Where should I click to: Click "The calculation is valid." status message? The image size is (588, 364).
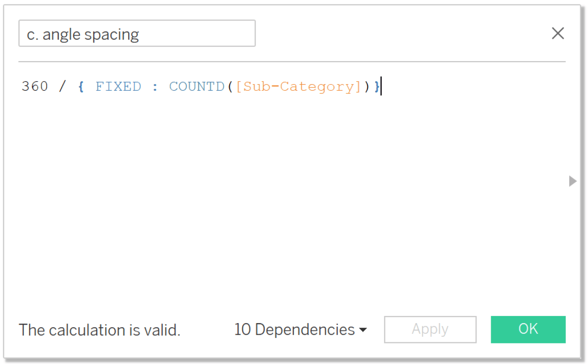pyautogui.click(x=100, y=330)
